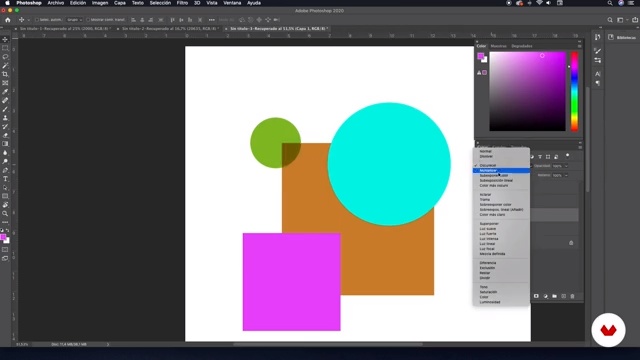Select the Pen tool
Image resolution: width=640 pixels, height=360 pixels.
coord(5,170)
